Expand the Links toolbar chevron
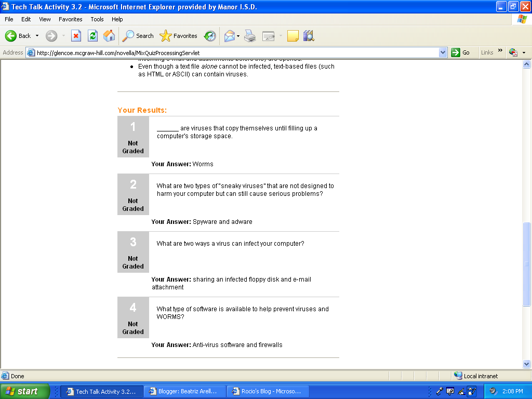Viewport: 532px width, 399px height. click(x=500, y=50)
